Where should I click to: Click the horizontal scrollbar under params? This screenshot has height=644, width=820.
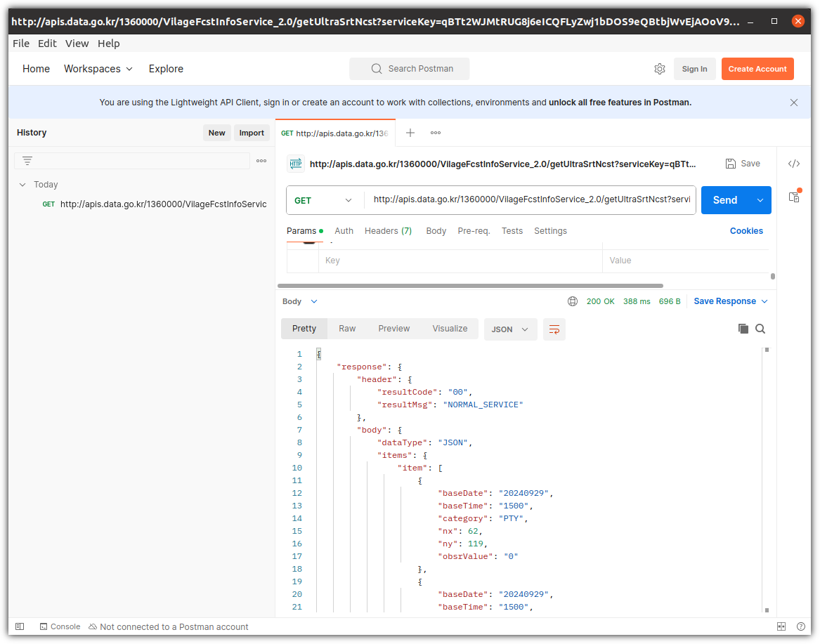(x=470, y=286)
